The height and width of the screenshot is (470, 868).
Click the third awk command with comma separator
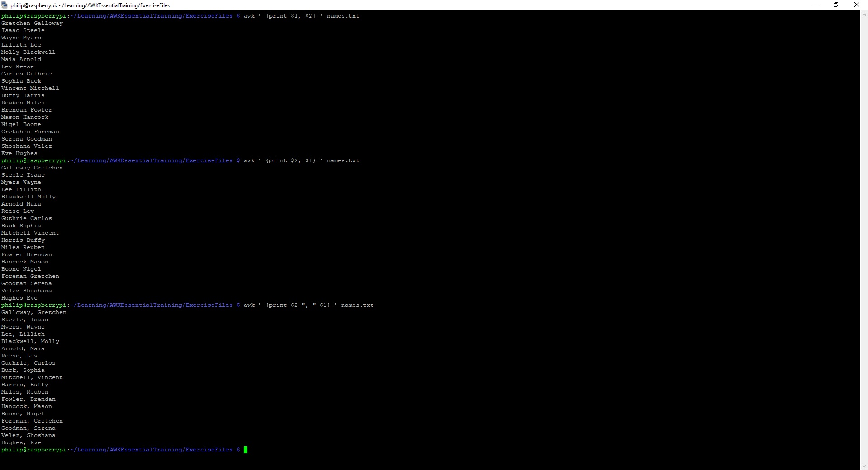coord(309,305)
